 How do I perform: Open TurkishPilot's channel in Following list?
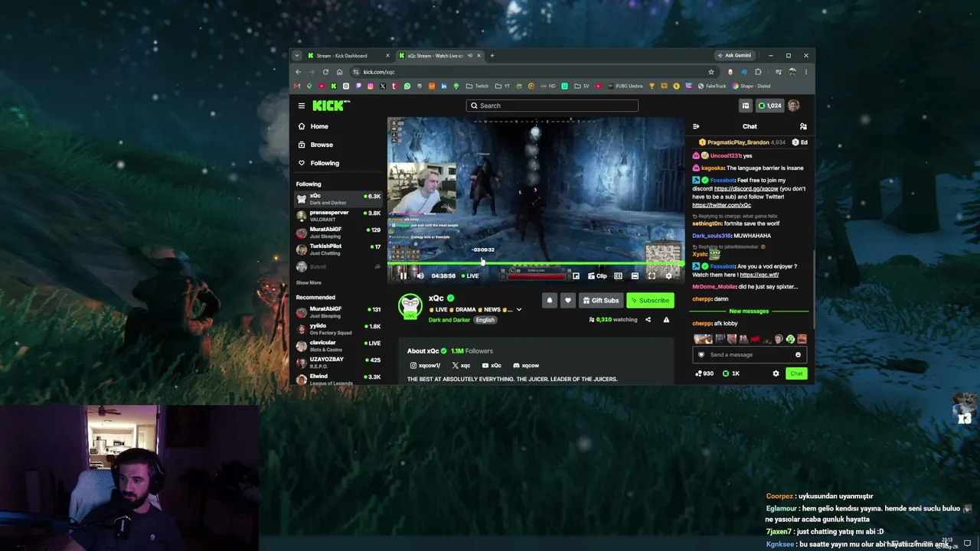tap(338, 249)
